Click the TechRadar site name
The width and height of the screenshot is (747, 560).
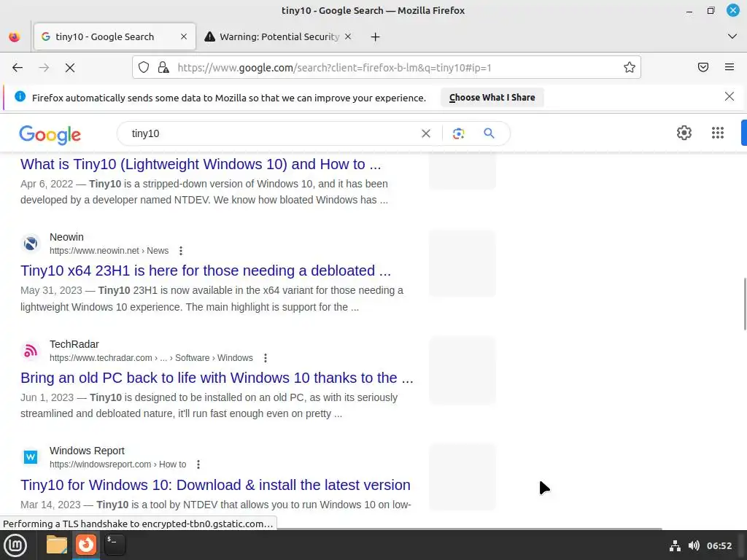[74, 344]
